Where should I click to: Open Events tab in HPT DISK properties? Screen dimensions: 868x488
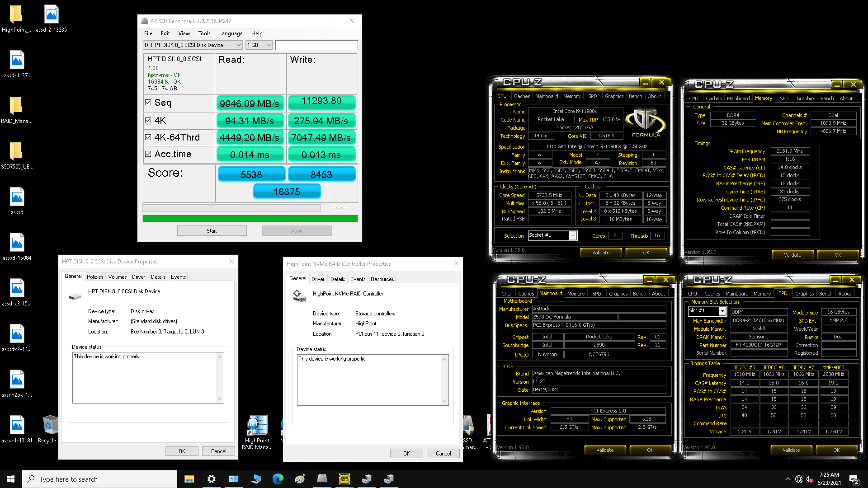tap(178, 277)
